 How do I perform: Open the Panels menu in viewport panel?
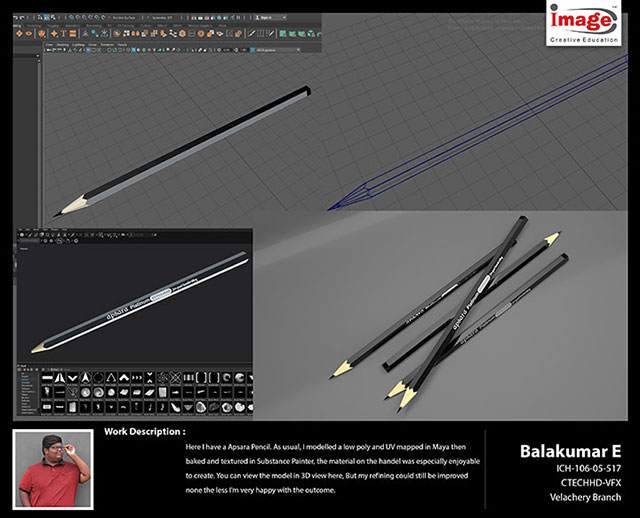tap(122, 44)
